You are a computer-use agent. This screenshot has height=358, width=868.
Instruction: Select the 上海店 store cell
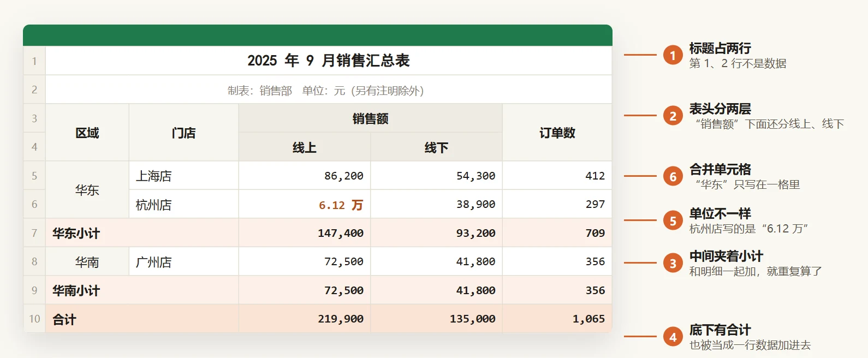pyautogui.click(x=184, y=176)
